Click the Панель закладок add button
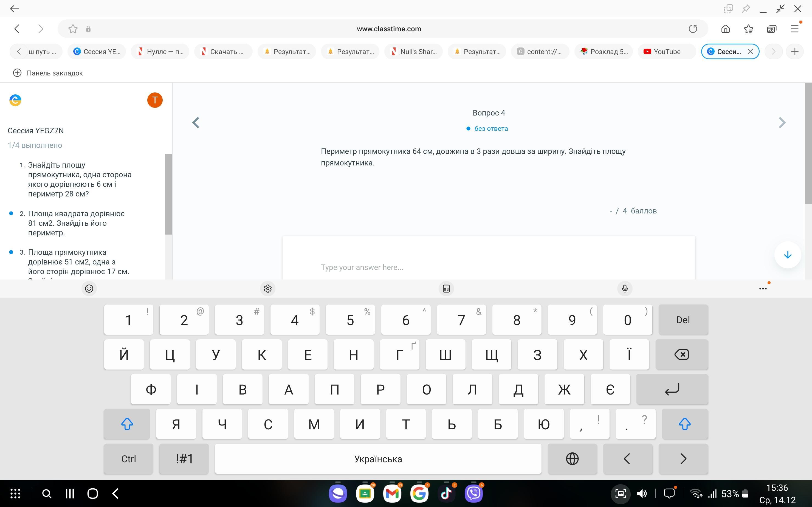The width and height of the screenshot is (812, 507). click(x=17, y=73)
